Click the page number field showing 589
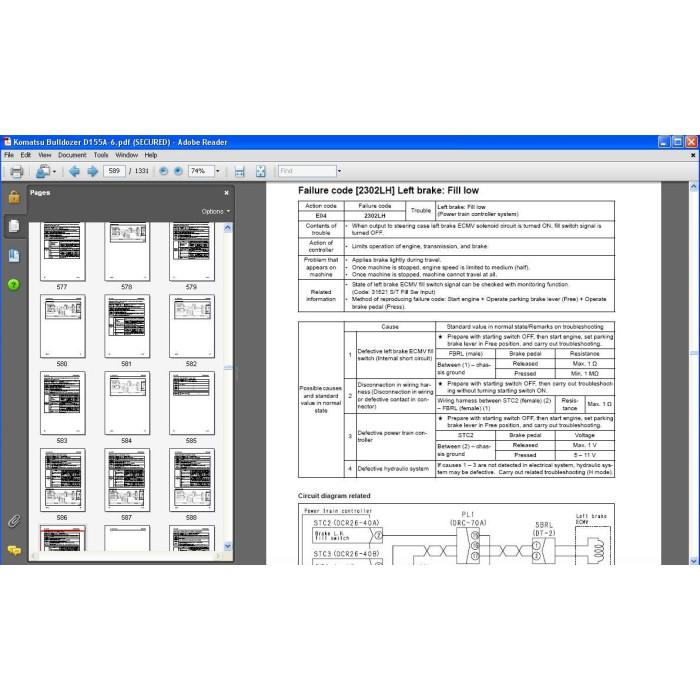700x700 pixels. (x=114, y=171)
